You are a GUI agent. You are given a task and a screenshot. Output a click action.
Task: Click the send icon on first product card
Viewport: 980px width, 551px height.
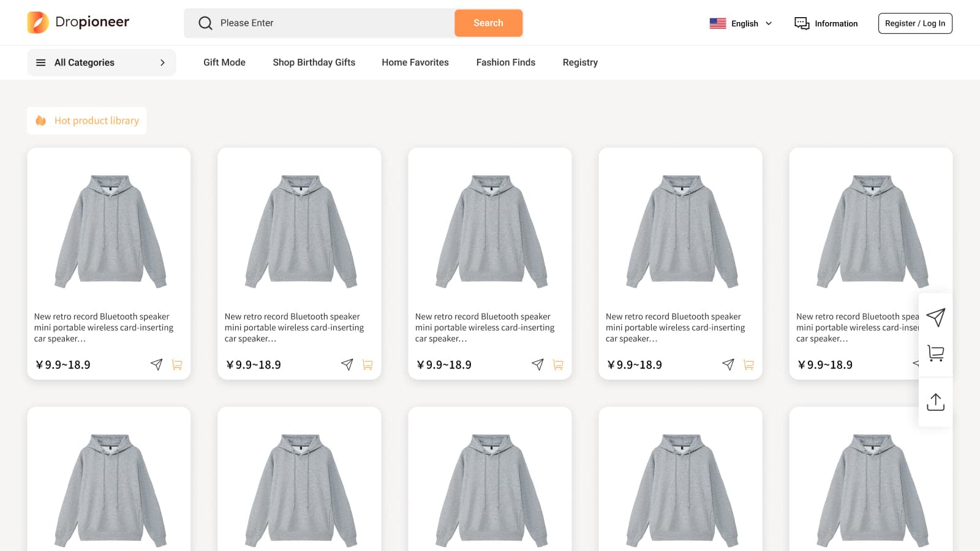click(157, 365)
